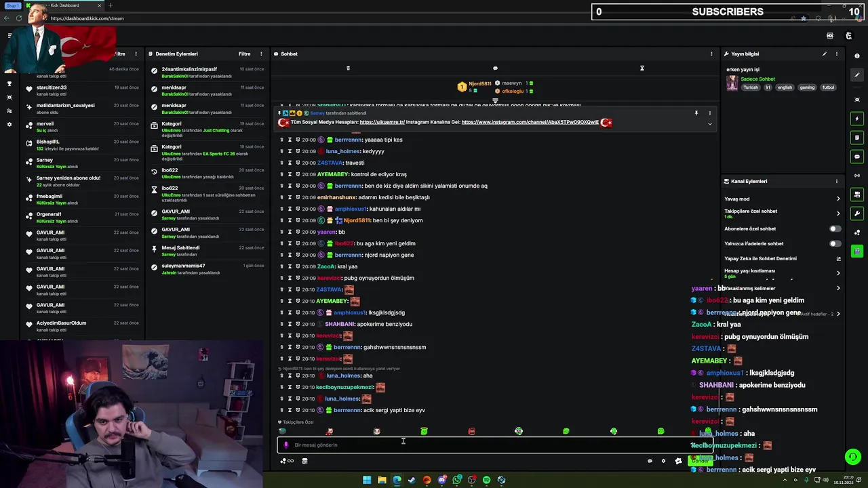Image resolution: width=868 pixels, height=488 pixels.
Task: Click the Sadece Sohbet category link
Action: click(x=757, y=79)
